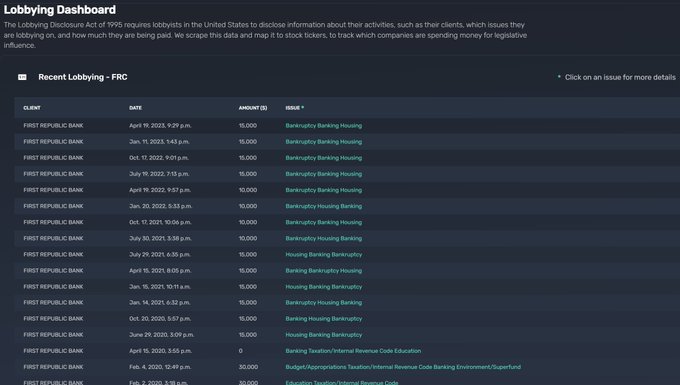Open issue link for Oct. 17, 2022 filing
The height and width of the screenshot is (385, 680).
click(x=324, y=158)
